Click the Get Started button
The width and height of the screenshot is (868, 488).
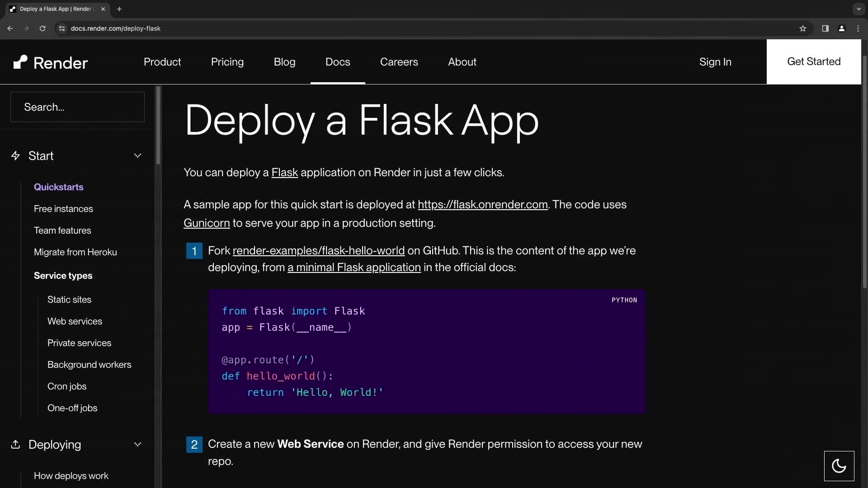[x=814, y=61]
